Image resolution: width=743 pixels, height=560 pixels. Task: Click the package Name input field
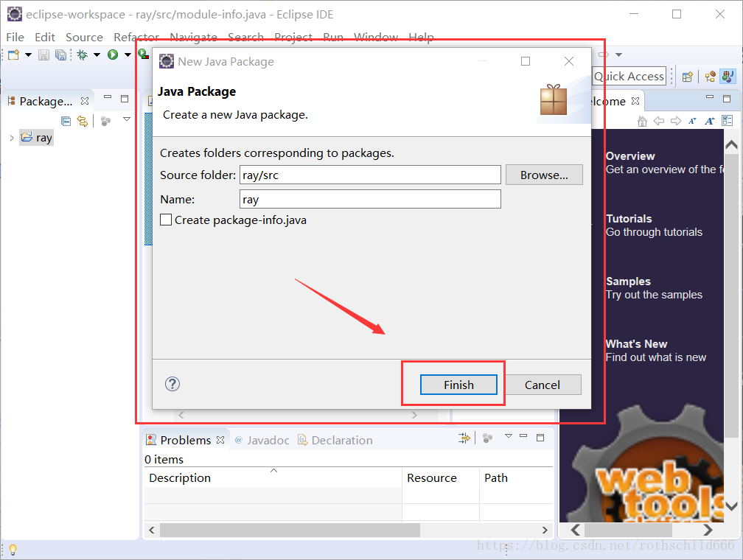pyautogui.click(x=370, y=199)
